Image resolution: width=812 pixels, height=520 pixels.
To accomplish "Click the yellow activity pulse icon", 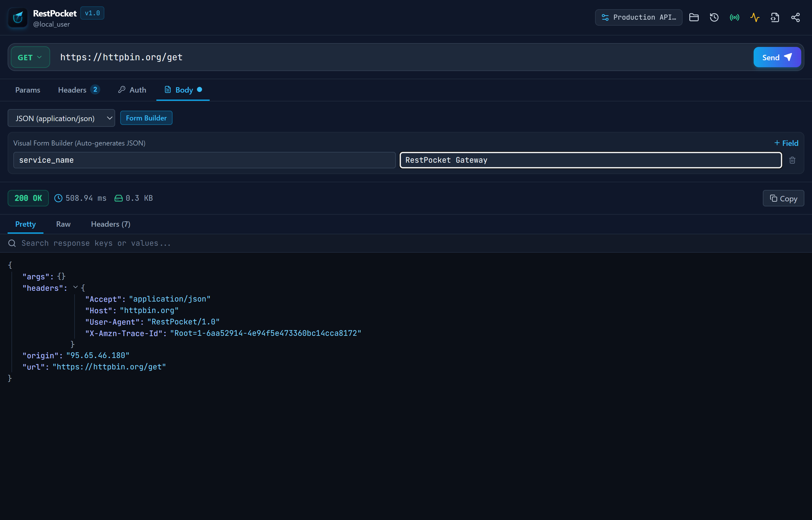I will point(755,17).
